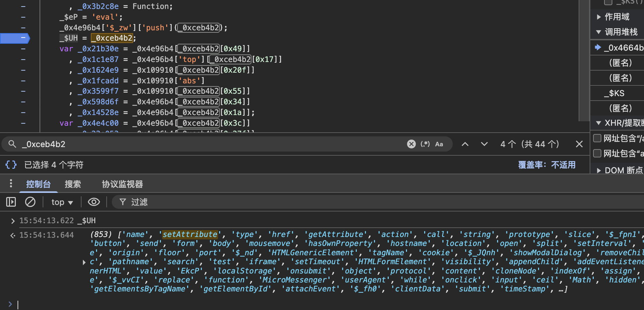Create live expression with eye icon
Image resolution: width=644 pixels, height=310 pixels.
coord(94,202)
